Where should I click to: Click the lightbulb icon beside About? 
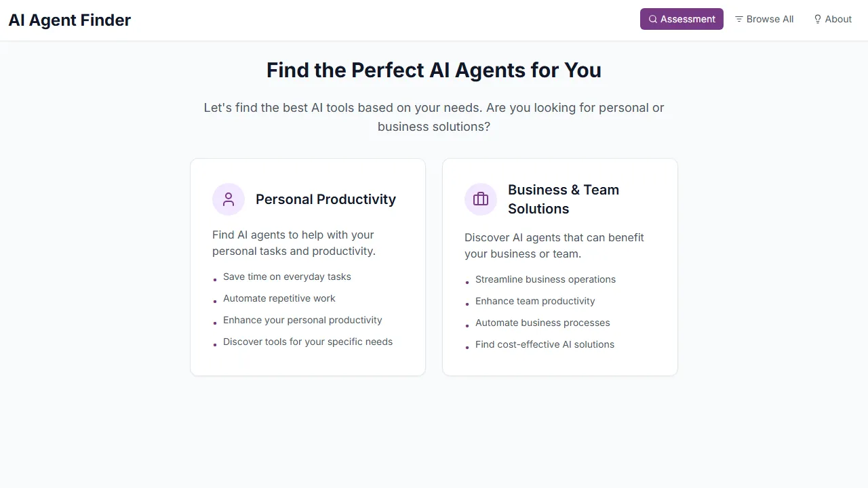[818, 19]
